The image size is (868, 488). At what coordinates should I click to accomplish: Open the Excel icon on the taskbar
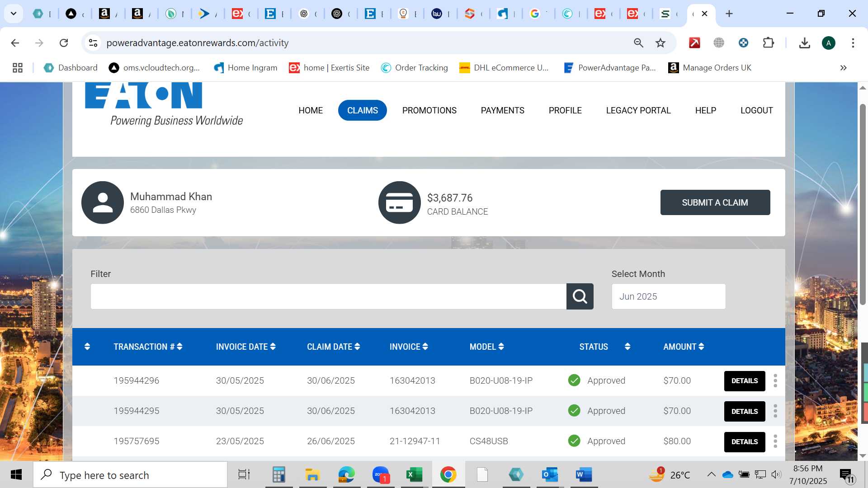414,474
